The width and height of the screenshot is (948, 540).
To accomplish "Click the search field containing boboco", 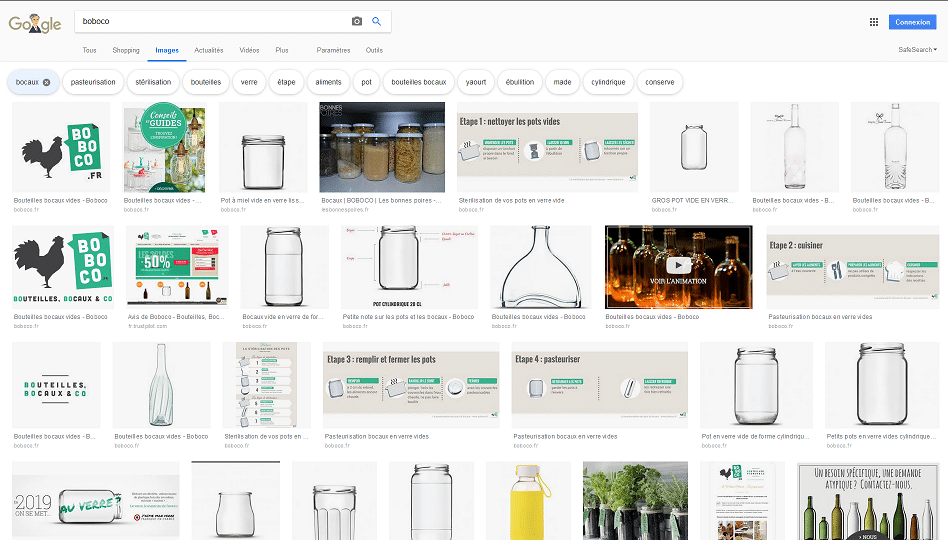I will click(210, 21).
